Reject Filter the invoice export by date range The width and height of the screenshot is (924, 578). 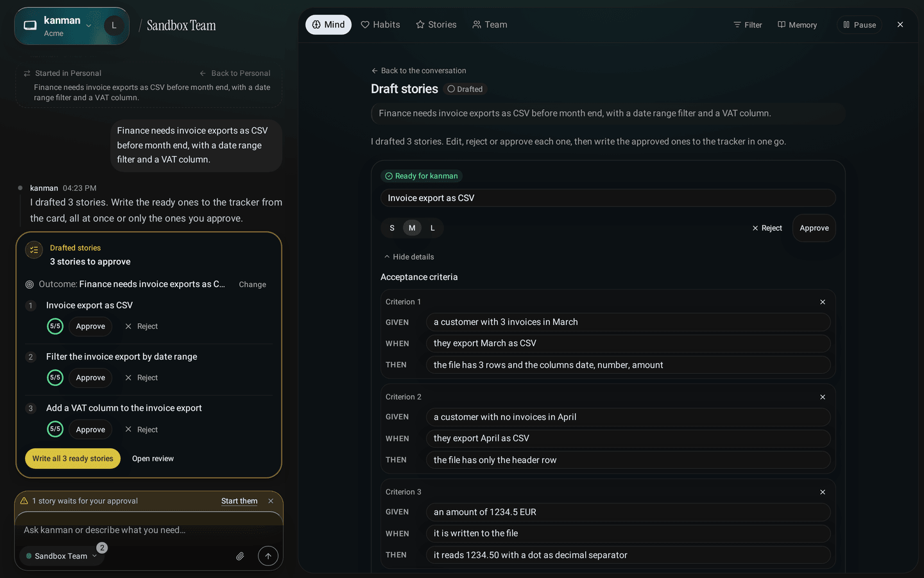[141, 378]
